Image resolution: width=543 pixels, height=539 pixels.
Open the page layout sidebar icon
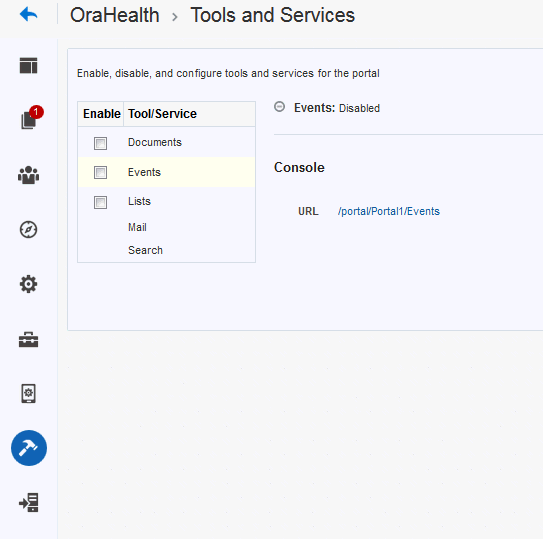coord(28,65)
